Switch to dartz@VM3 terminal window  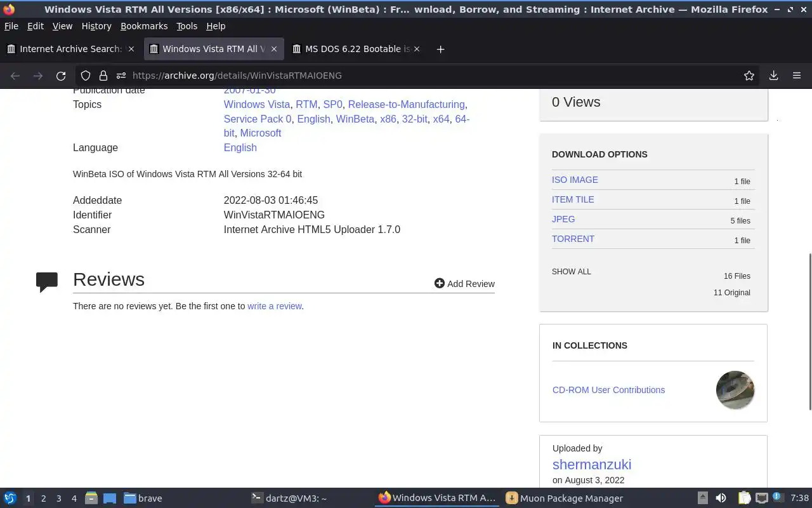coord(289,498)
